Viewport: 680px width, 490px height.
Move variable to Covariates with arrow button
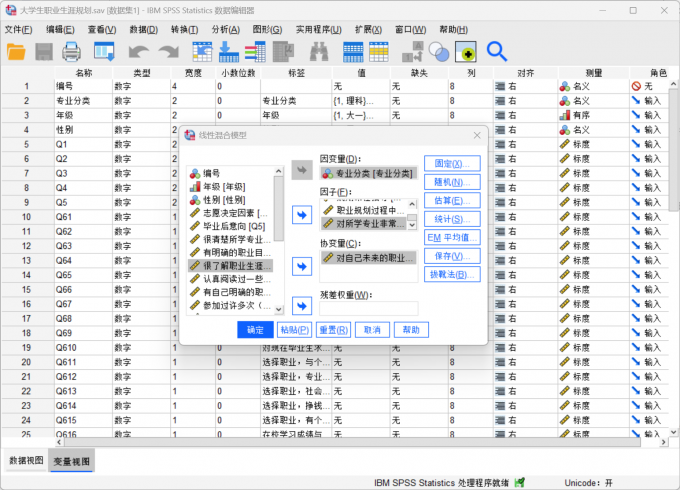302,266
